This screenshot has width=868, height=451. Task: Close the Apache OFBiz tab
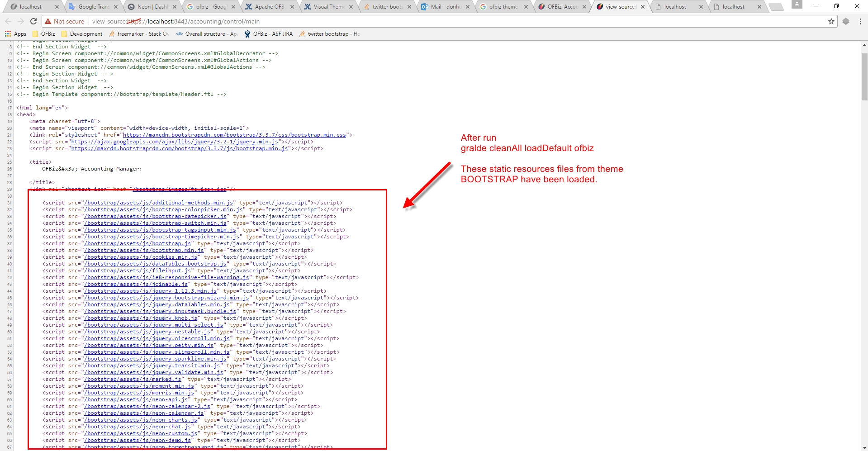pos(292,7)
